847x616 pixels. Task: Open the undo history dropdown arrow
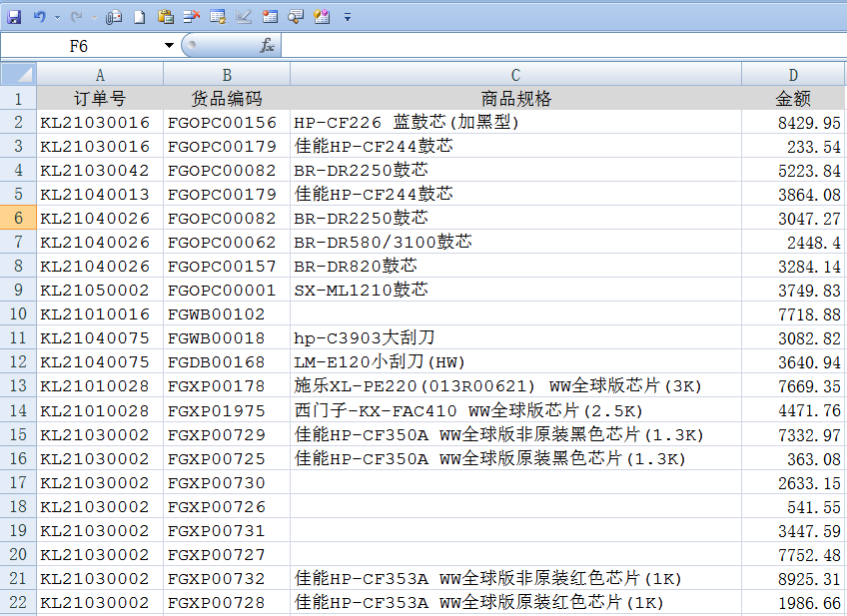coord(57,18)
